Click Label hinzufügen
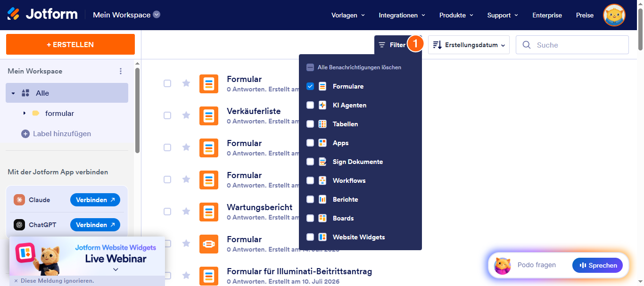This screenshot has height=286, width=644. 62,134
